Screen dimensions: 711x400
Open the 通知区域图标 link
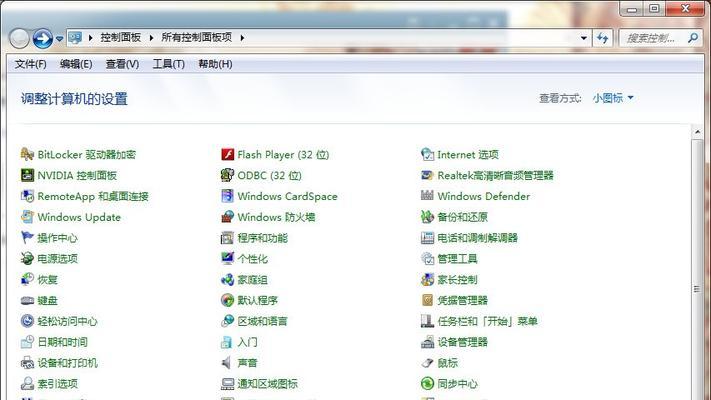(268, 384)
